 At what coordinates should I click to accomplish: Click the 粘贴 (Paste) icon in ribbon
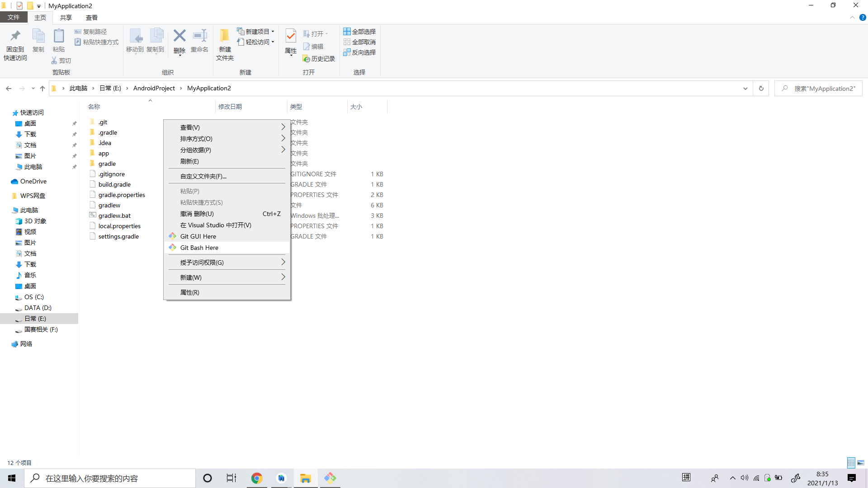click(58, 42)
